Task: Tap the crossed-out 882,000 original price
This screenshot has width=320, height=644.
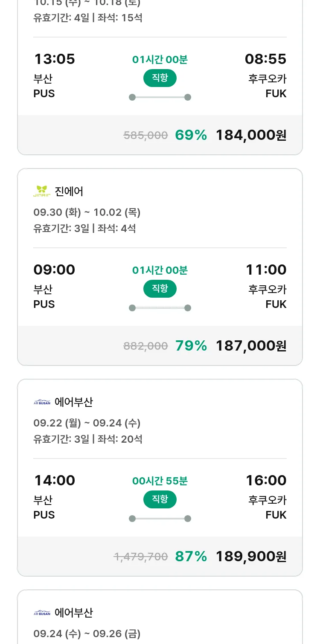Action: pyautogui.click(x=145, y=346)
